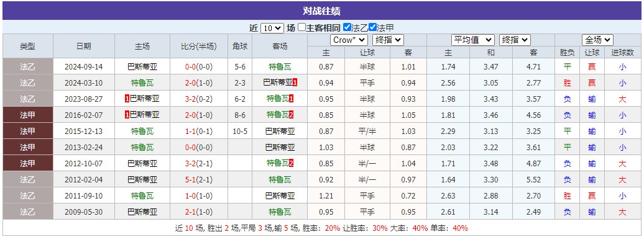Click away team 特鲁瓦 in 2024-09-14 row
The height and width of the screenshot is (237, 644).
280,67
